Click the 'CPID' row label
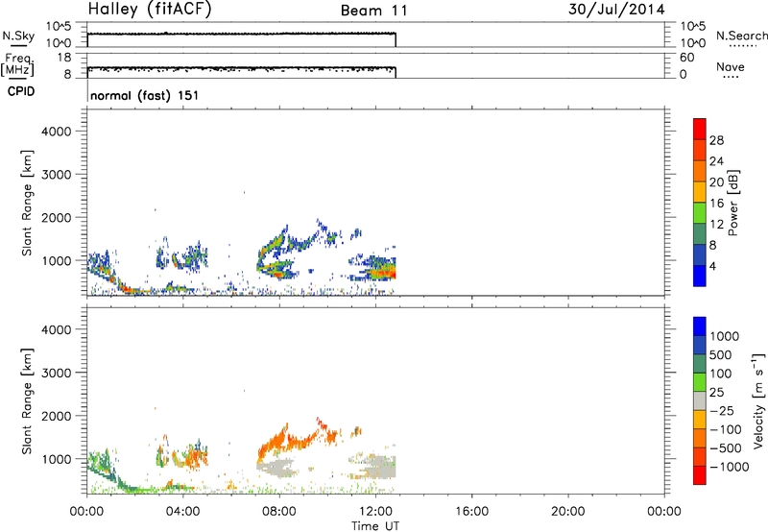 [21, 91]
